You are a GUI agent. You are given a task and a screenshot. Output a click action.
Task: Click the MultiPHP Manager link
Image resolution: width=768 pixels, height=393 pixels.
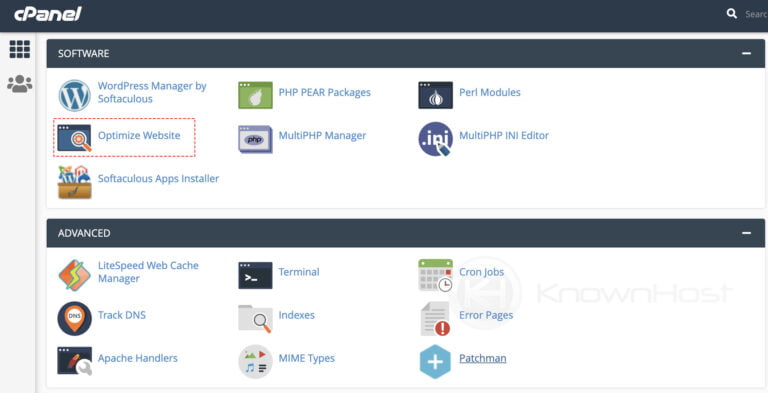tap(322, 136)
